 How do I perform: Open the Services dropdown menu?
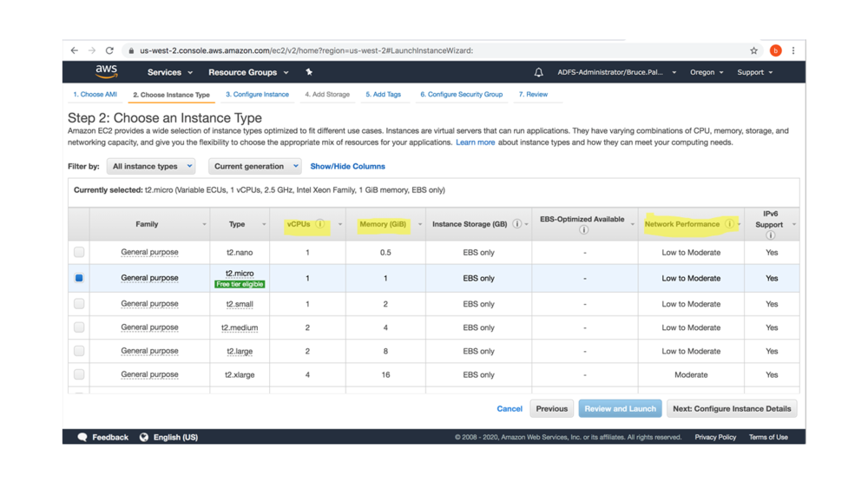170,72
